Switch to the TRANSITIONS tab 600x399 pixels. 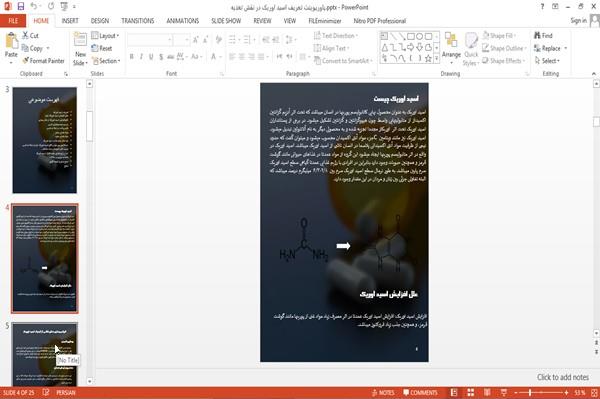[138, 21]
